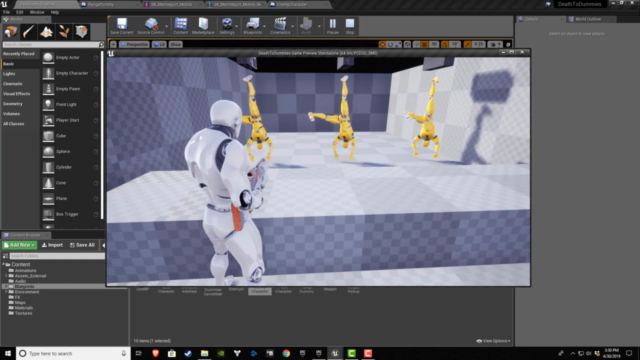Select the Landscape mode icon
Viewport: 640px width, 360px height.
point(46,32)
